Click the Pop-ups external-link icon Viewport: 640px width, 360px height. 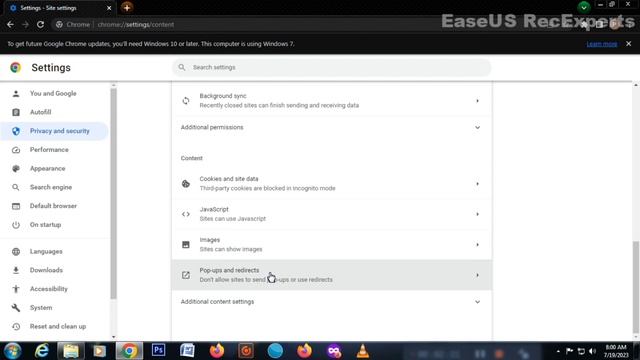click(x=186, y=275)
